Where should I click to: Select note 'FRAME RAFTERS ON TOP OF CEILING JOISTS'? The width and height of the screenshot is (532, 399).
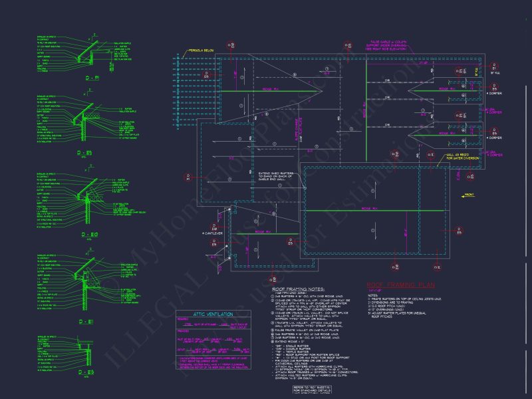coord(404,299)
